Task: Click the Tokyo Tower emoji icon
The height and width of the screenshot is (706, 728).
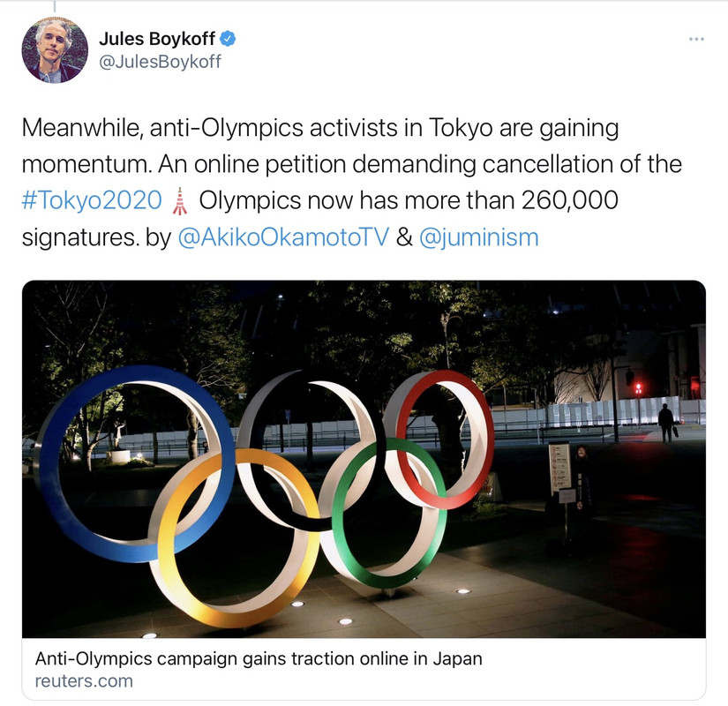Action: click(180, 201)
